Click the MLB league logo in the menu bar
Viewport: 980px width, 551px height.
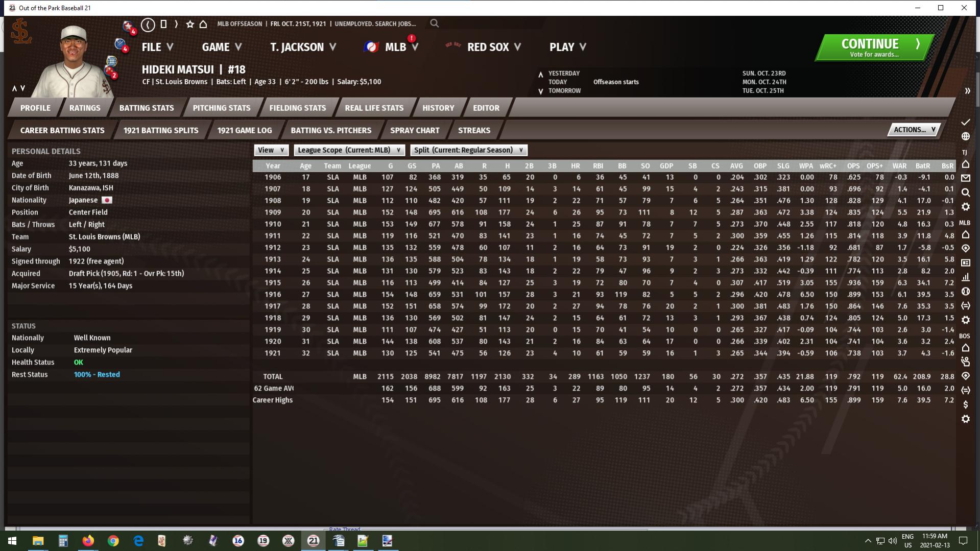click(x=371, y=47)
